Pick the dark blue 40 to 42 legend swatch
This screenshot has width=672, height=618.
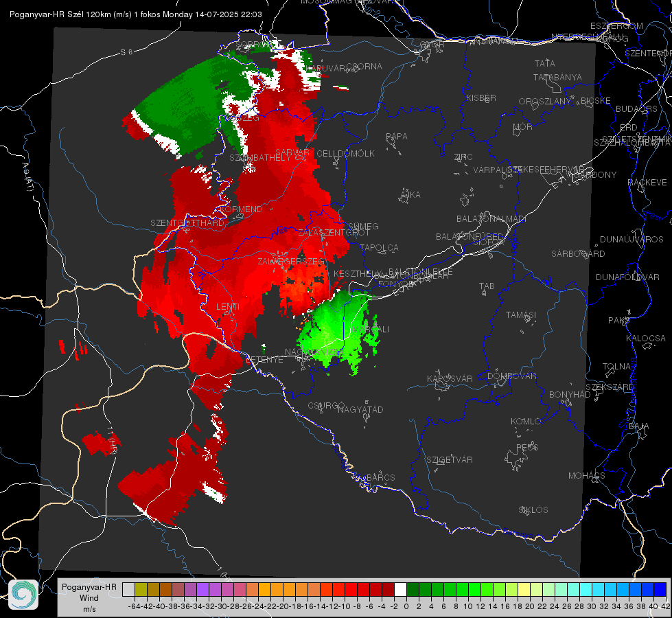point(660,589)
